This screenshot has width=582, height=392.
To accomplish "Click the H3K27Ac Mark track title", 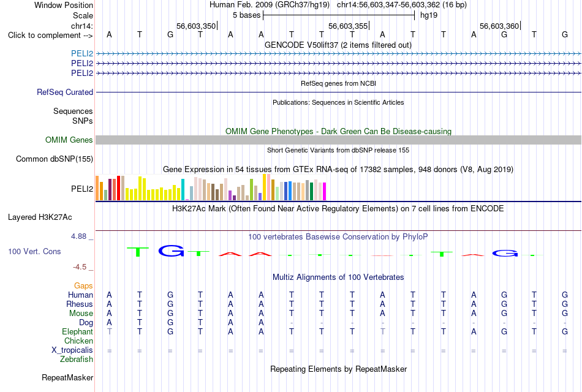I will tap(338, 209).
